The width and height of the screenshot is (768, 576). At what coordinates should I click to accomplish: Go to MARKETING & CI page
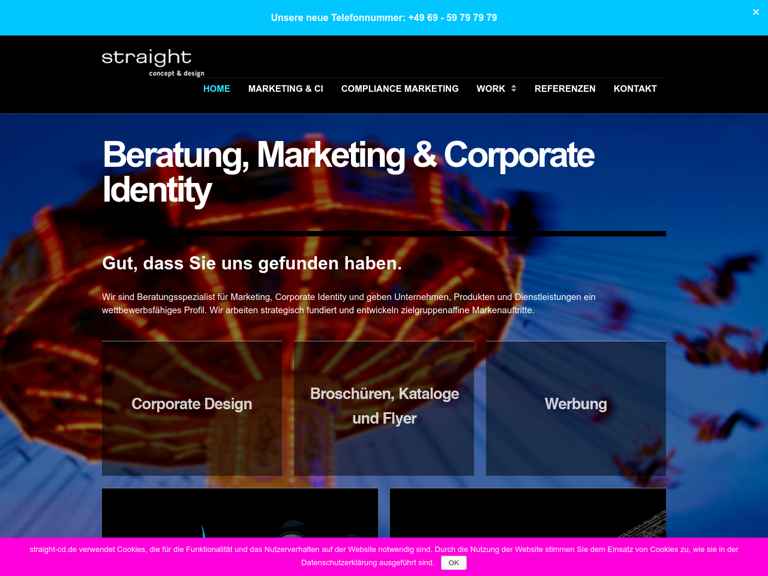click(286, 89)
